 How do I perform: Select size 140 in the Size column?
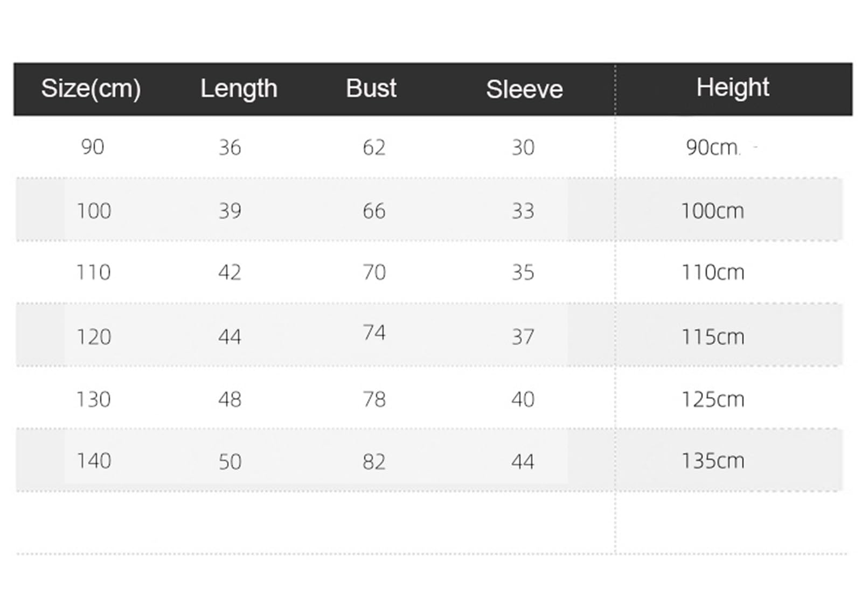click(94, 461)
